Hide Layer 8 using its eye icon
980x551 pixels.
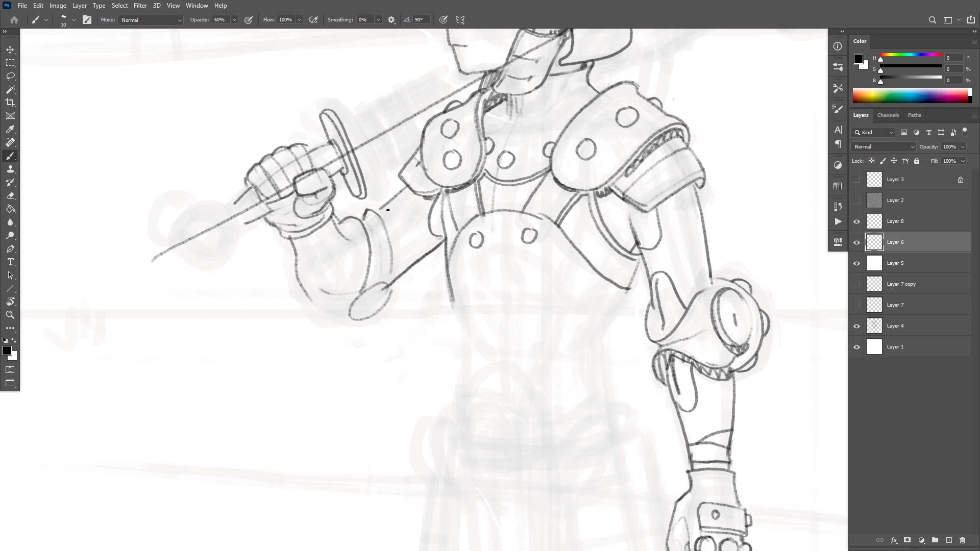[x=856, y=221]
